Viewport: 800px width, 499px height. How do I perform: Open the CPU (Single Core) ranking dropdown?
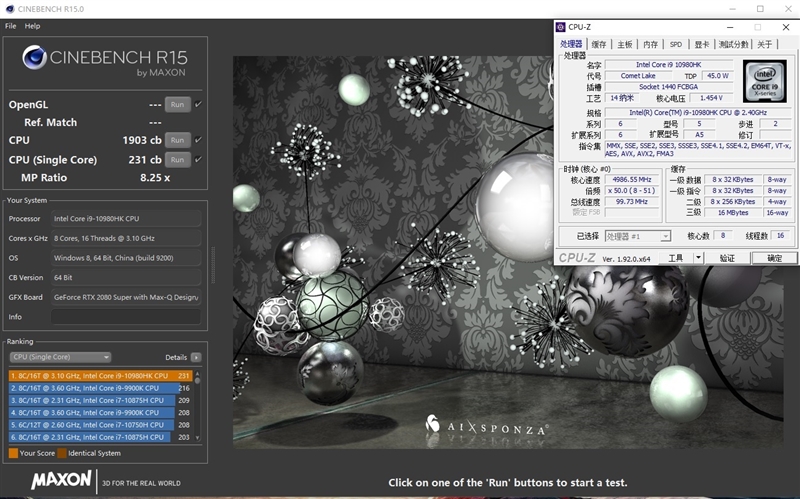click(x=60, y=357)
